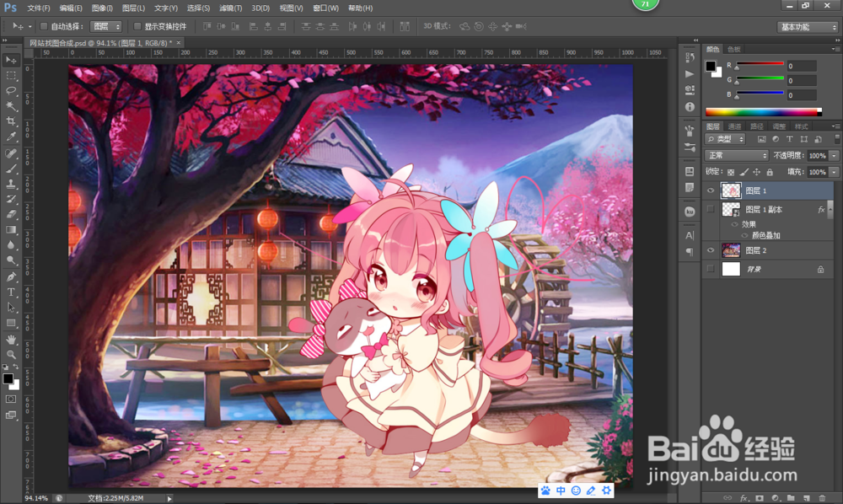Select the Rectangular Marquee tool
Image resolution: width=843 pixels, height=504 pixels.
11,75
